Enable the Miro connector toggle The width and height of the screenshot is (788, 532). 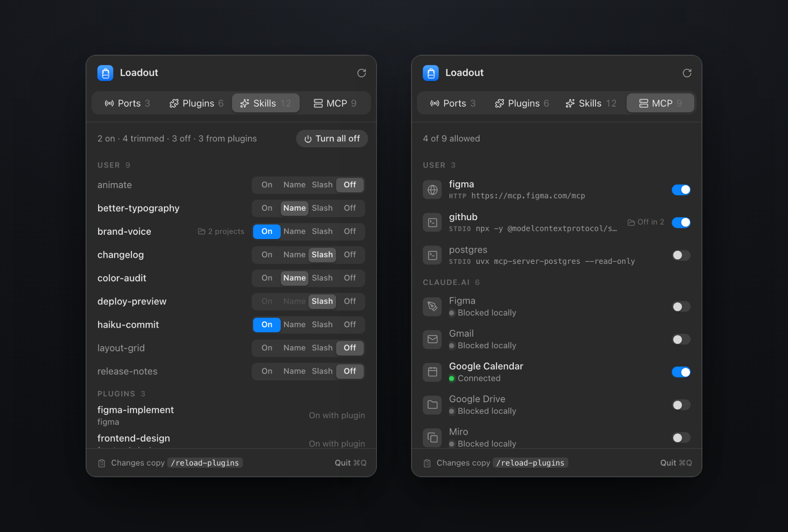(x=681, y=438)
